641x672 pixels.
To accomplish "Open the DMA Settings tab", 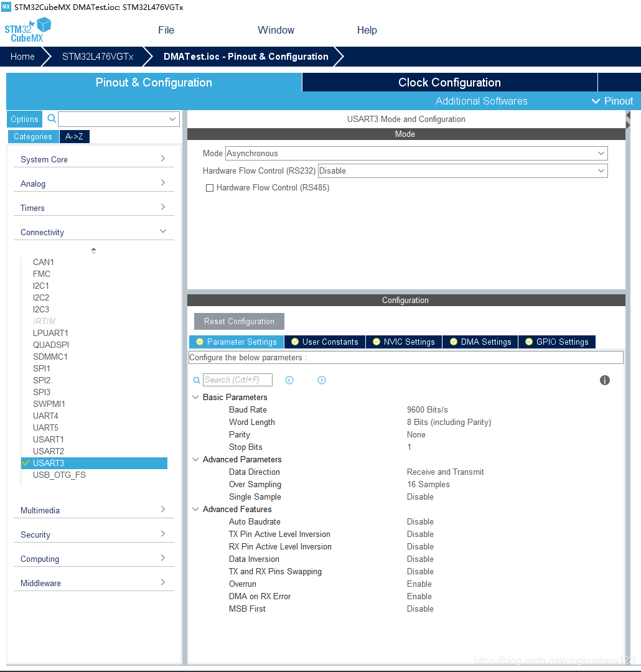I will point(480,342).
